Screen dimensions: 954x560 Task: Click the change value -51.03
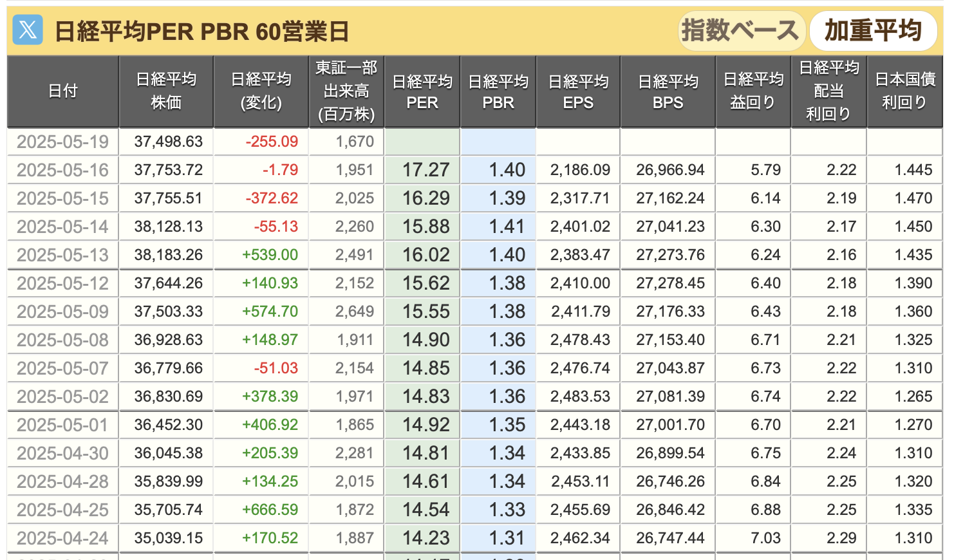pyautogui.click(x=276, y=368)
